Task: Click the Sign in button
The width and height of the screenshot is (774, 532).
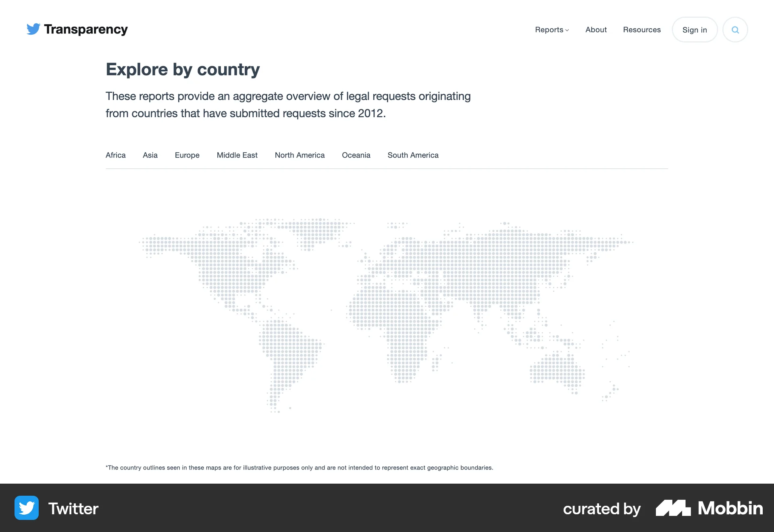Action: [694, 29]
